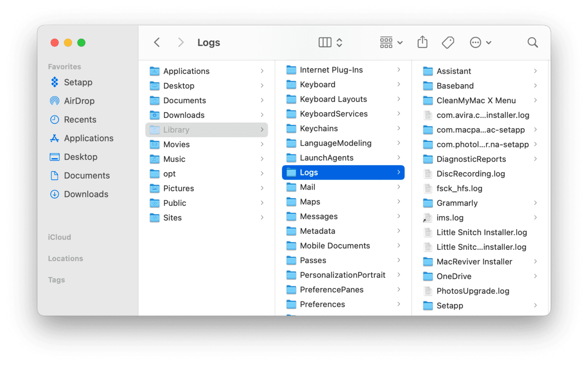Expand the Preferences folder chevron
Viewport: 588px width, 365px height.
(x=398, y=304)
